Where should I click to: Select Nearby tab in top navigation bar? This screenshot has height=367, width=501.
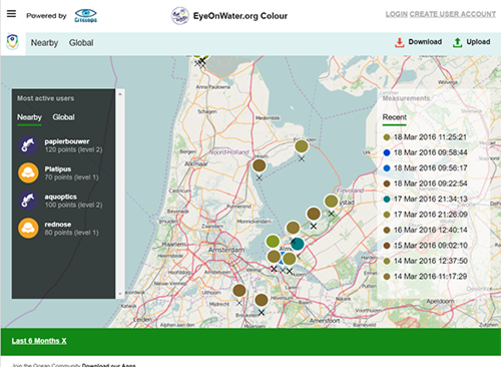coord(44,43)
